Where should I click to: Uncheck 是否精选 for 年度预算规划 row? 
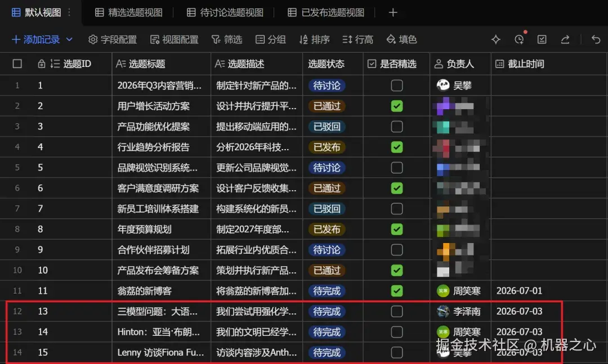point(397,229)
